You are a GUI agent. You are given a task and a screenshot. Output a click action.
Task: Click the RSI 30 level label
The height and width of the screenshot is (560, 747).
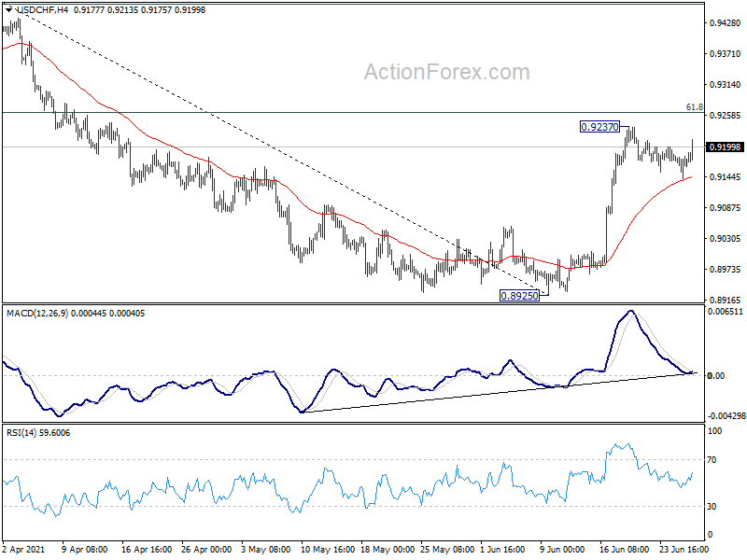click(x=712, y=506)
